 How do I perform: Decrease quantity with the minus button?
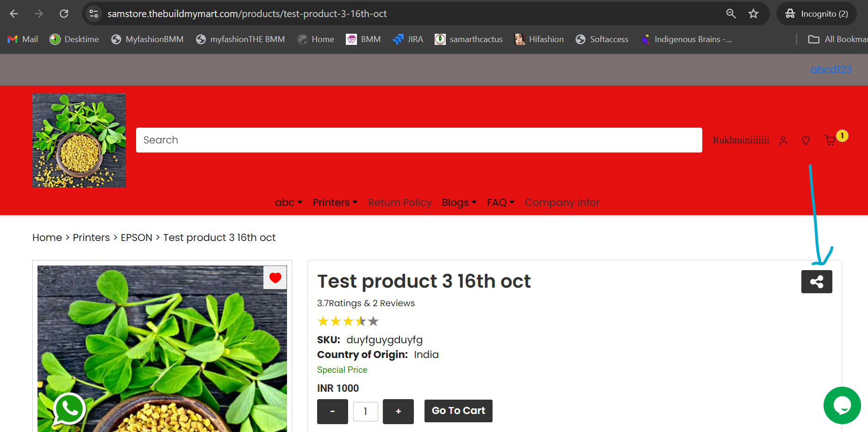point(332,412)
